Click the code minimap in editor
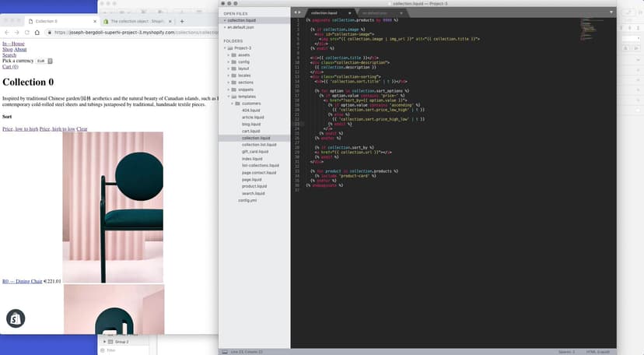Screen dimensions: 644x355 coord(597,31)
